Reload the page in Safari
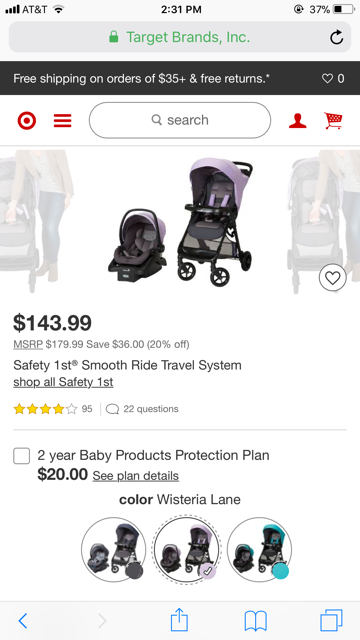Screen dimensions: 360x640 pyautogui.click(x=336, y=38)
